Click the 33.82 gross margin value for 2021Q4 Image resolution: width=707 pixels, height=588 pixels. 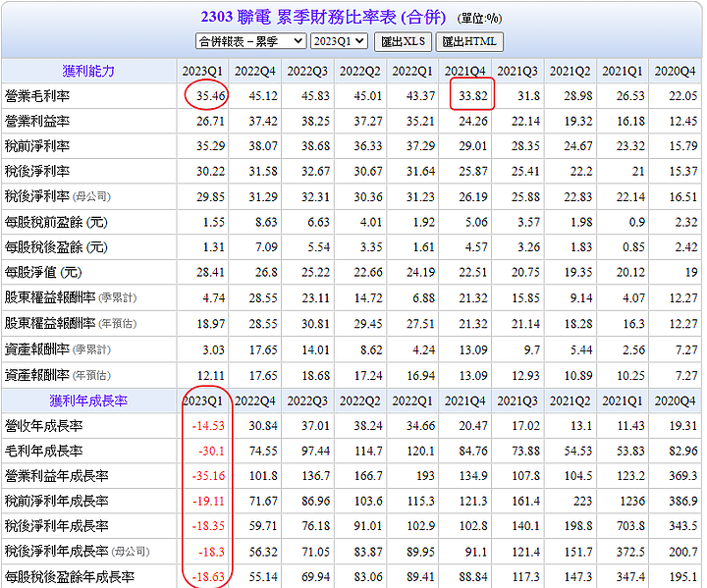[473, 96]
